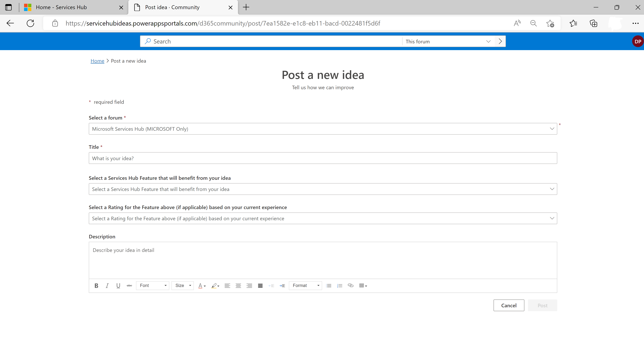
Task: Toggle italic formatting in the editor toolbar
Action: (107, 286)
